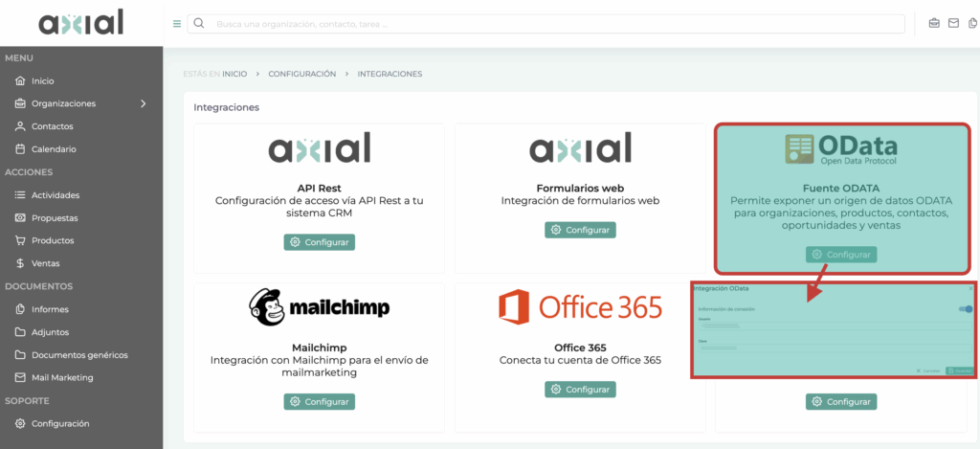Select Configuración under Soporte
The height and width of the screenshot is (449, 980).
pyautogui.click(x=59, y=423)
